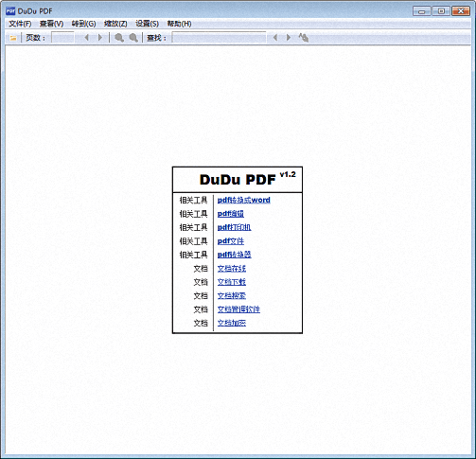
Task: Find next match arrow beside search box
Action: point(288,38)
